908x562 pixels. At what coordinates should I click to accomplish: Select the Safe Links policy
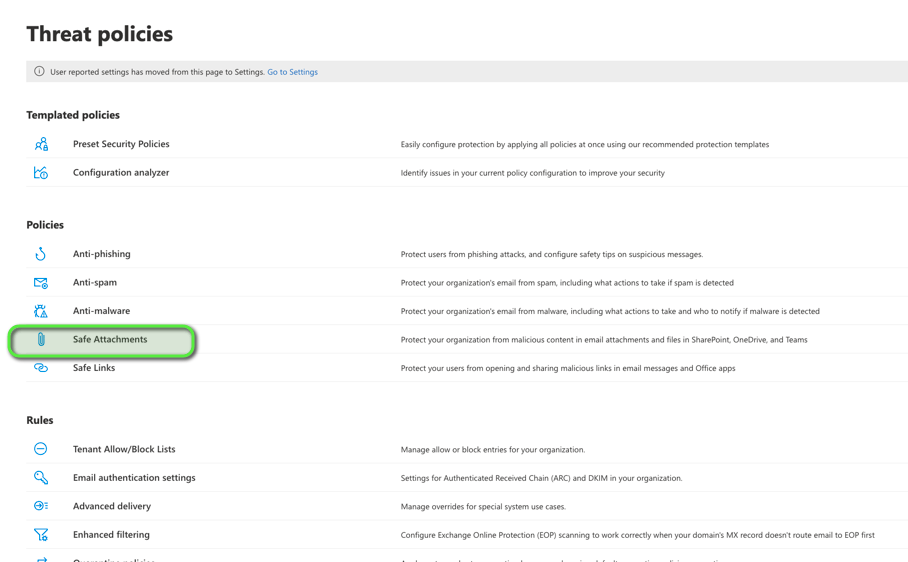[94, 368]
